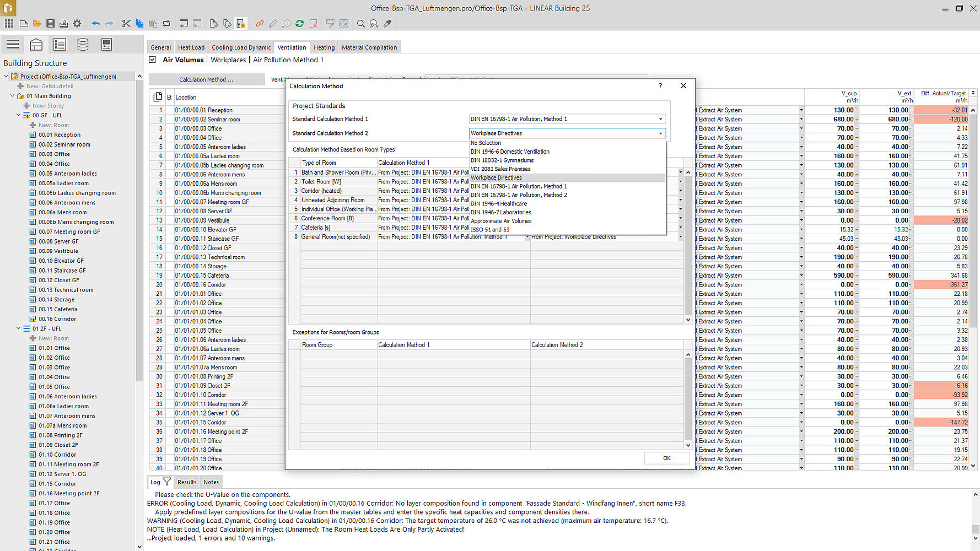
Task: Click the blue Undo arrow
Action: [96, 24]
